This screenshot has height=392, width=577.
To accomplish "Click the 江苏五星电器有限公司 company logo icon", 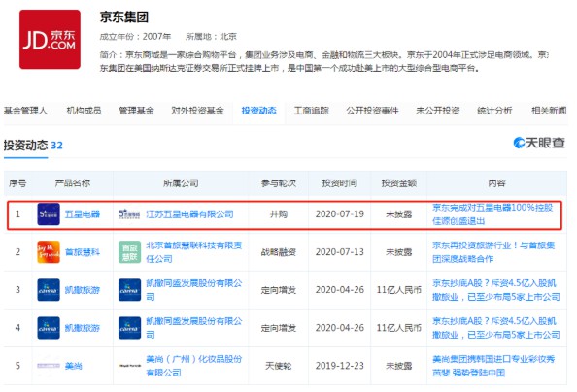I will click(129, 214).
